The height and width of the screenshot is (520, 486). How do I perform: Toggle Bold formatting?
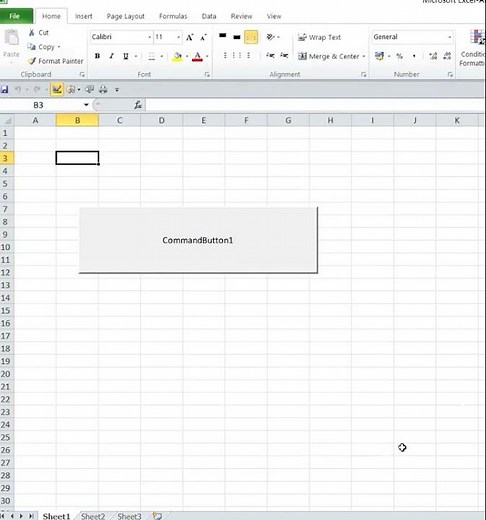point(97,56)
